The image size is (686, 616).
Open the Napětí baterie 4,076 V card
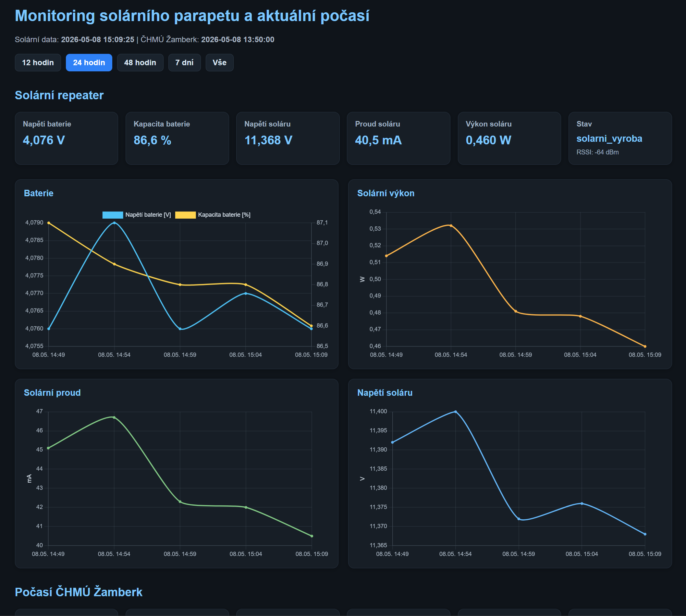[67, 139]
